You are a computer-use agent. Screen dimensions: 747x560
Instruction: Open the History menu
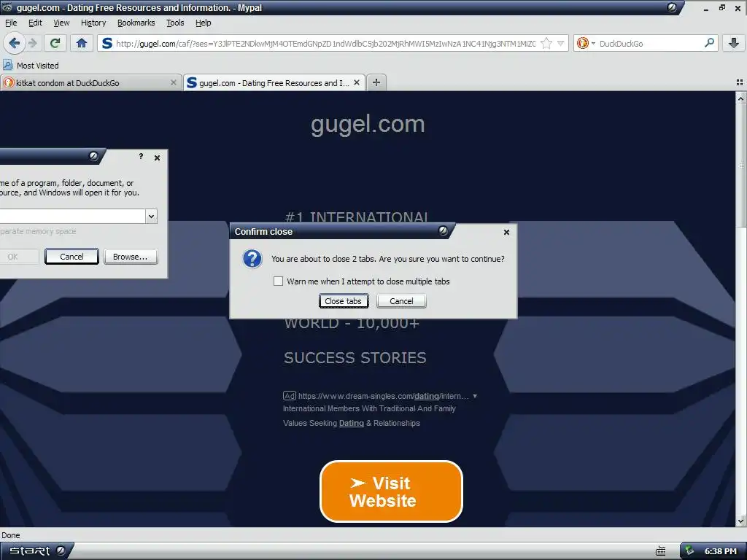(93, 23)
